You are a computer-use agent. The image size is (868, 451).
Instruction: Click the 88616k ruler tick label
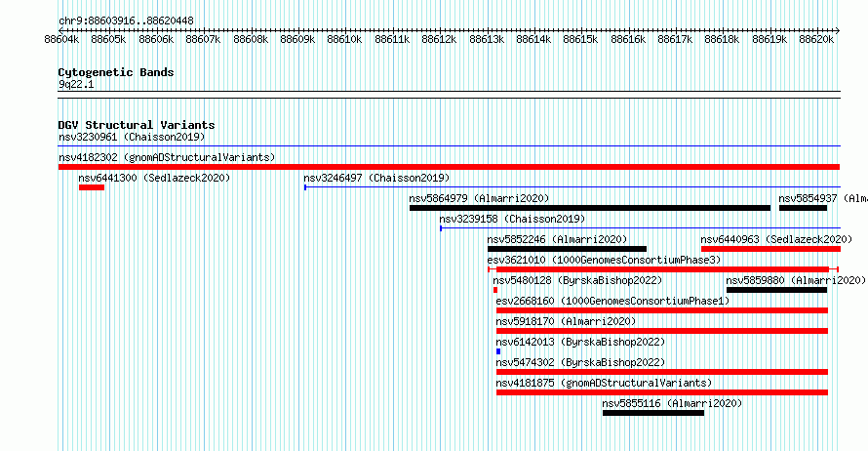(x=628, y=40)
